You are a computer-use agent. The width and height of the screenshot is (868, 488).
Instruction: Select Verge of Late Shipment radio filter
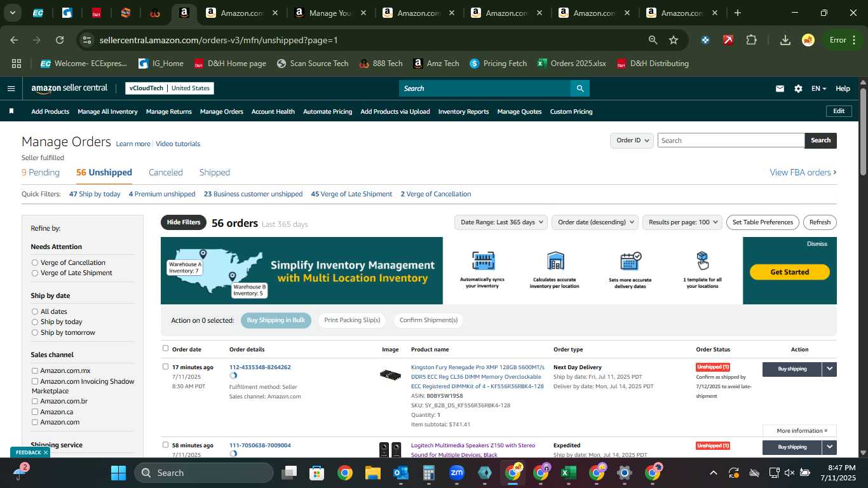point(35,273)
